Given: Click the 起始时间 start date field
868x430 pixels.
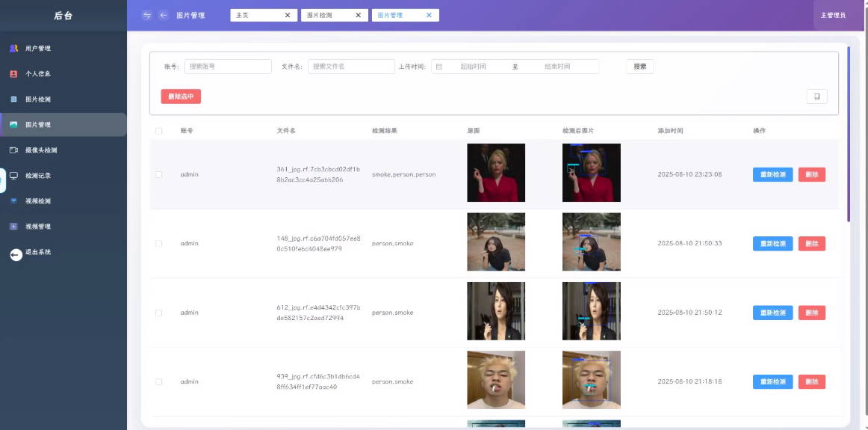Looking at the screenshot, I should coord(474,67).
